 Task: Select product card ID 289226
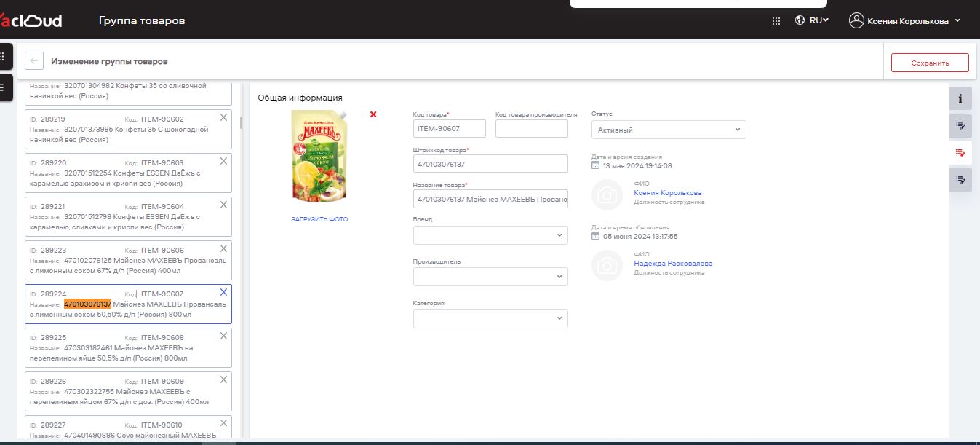click(128, 391)
